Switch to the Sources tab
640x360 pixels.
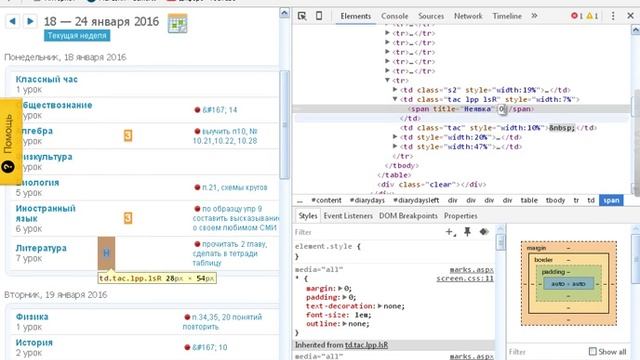pos(431,16)
